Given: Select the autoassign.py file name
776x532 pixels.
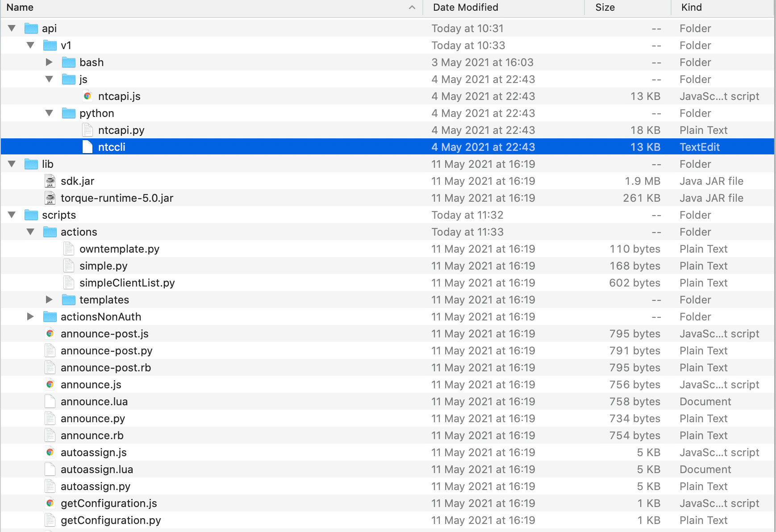Looking at the screenshot, I should pos(96,486).
